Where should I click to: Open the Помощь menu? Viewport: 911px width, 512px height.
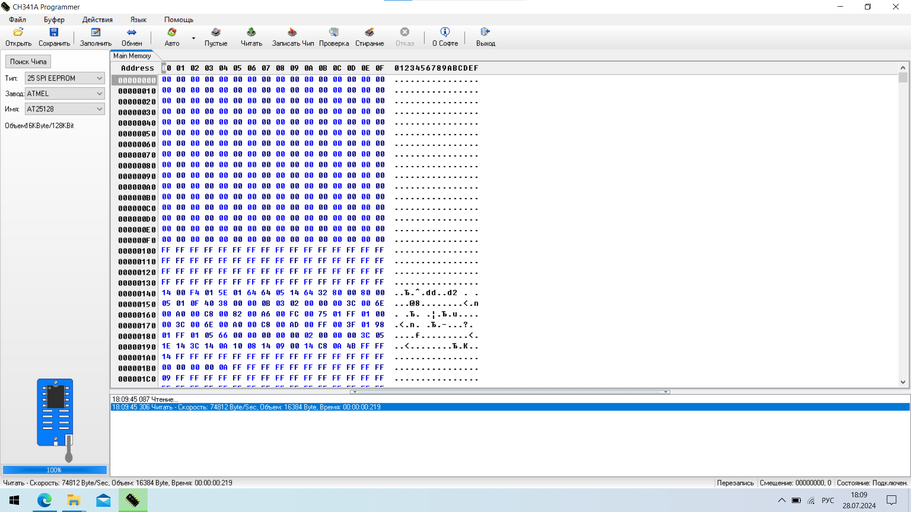click(x=178, y=19)
